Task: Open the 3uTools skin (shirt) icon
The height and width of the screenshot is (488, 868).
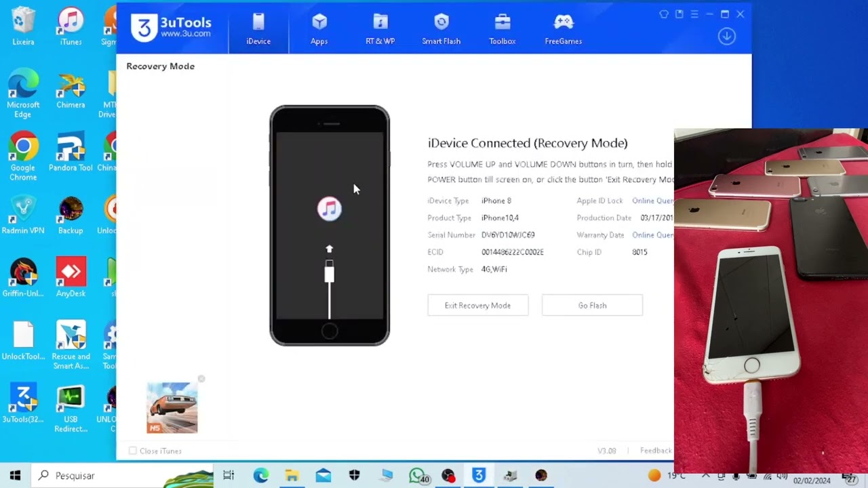Action: pos(664,14)
